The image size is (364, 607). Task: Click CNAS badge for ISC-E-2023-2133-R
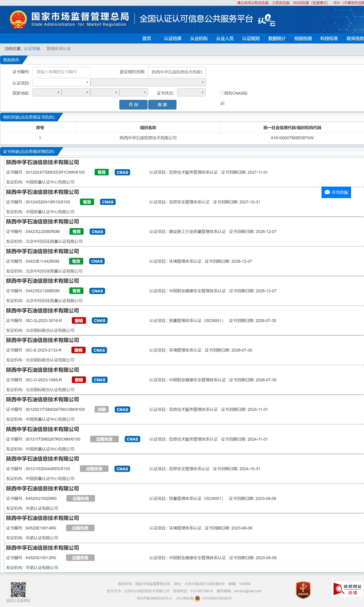(x=99, y=350)
